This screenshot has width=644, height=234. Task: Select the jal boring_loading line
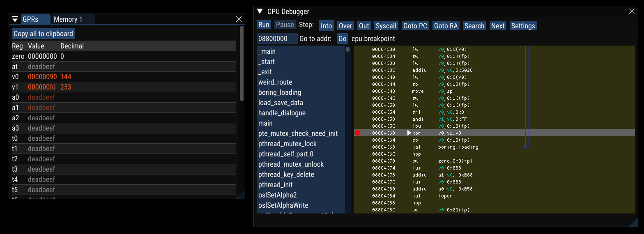click(x=494, y=147)
